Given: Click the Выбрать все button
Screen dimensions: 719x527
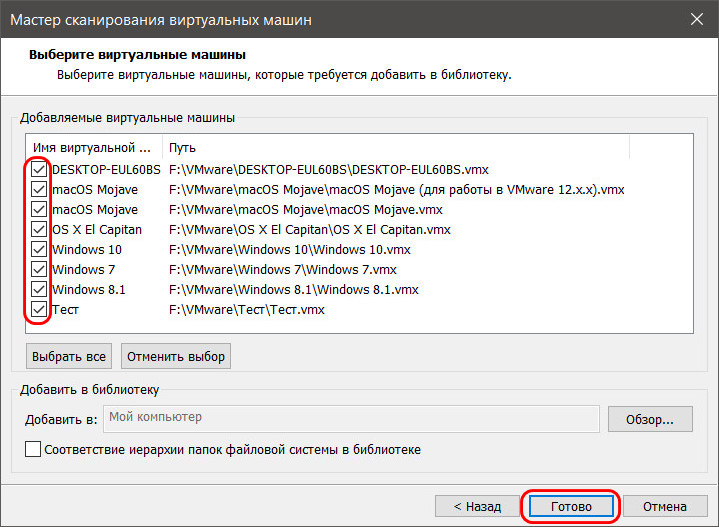Looking at the screenshot, I should pos(69,356).
